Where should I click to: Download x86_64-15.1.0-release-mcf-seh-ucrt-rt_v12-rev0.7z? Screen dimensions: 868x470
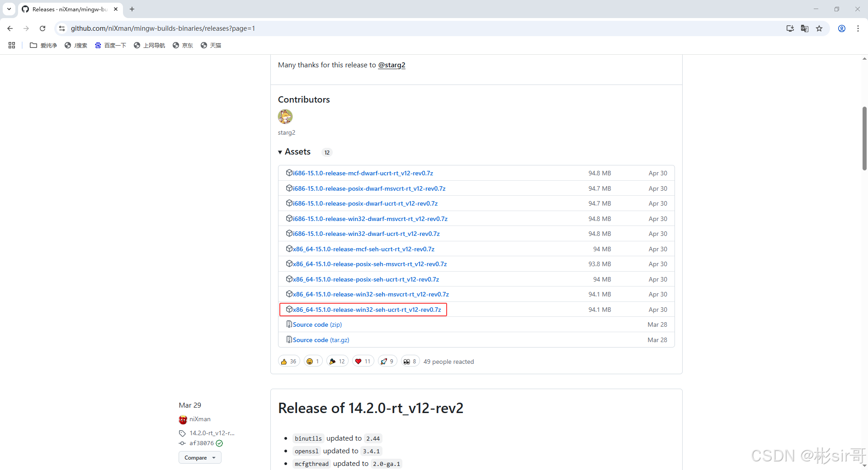[363, 249]
